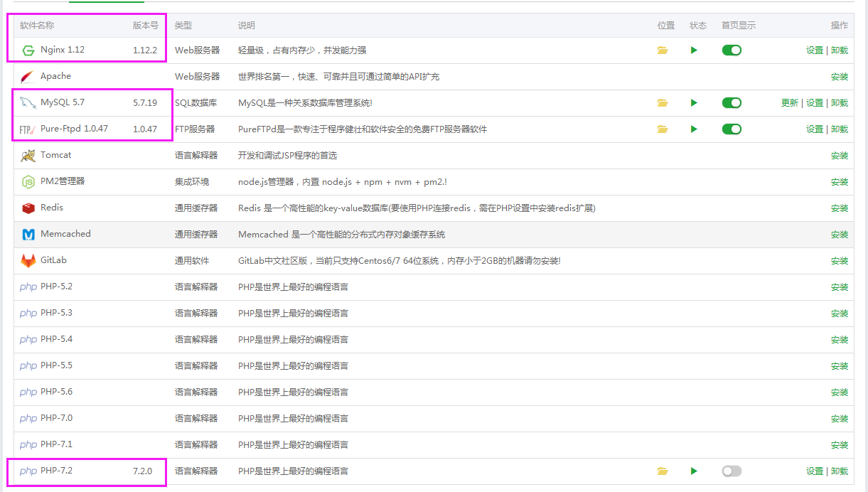Click the GitLab description text
This screenshot has width=868, height=492.
(400, 261)
